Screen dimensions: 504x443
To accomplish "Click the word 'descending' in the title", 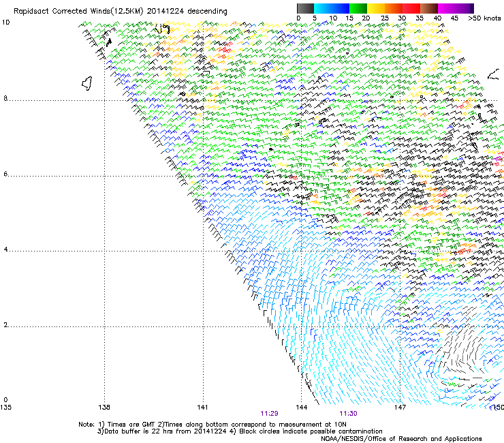I will [x=207, y=12].
